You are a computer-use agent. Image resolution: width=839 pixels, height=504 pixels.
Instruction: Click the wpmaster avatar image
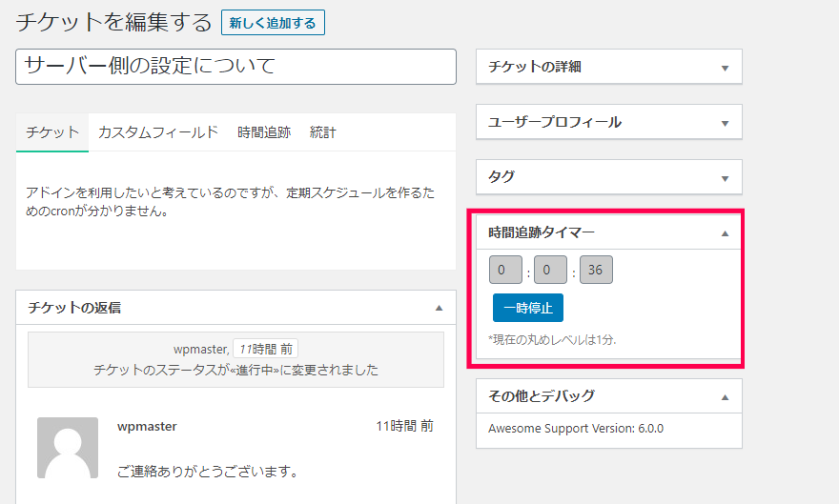[x=68, y=447]
